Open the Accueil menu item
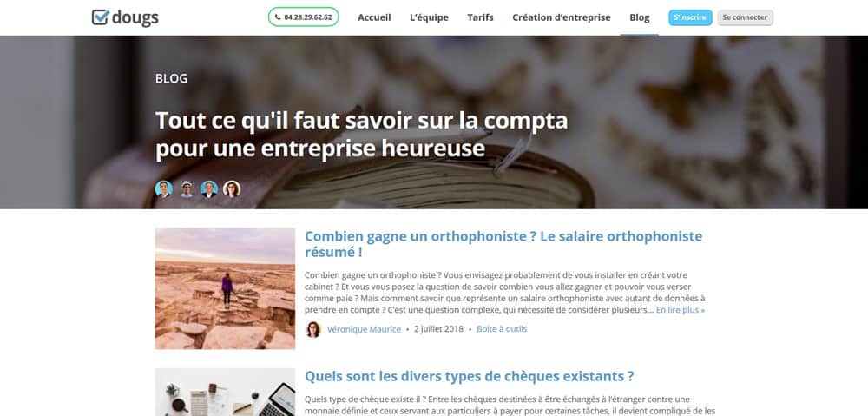The image size is (868, 416). [374, 17]
